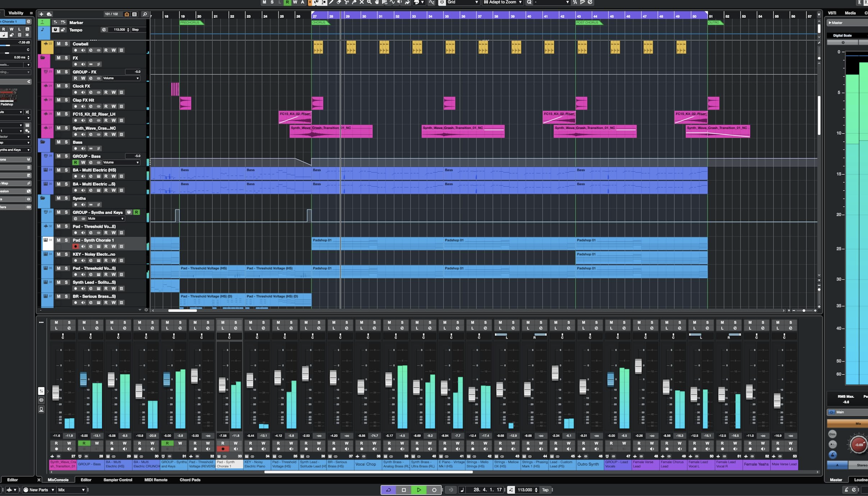868x496 pixels.
Task: Open the Adapt to Zoom dropdown
Action: tap(503, 2)
